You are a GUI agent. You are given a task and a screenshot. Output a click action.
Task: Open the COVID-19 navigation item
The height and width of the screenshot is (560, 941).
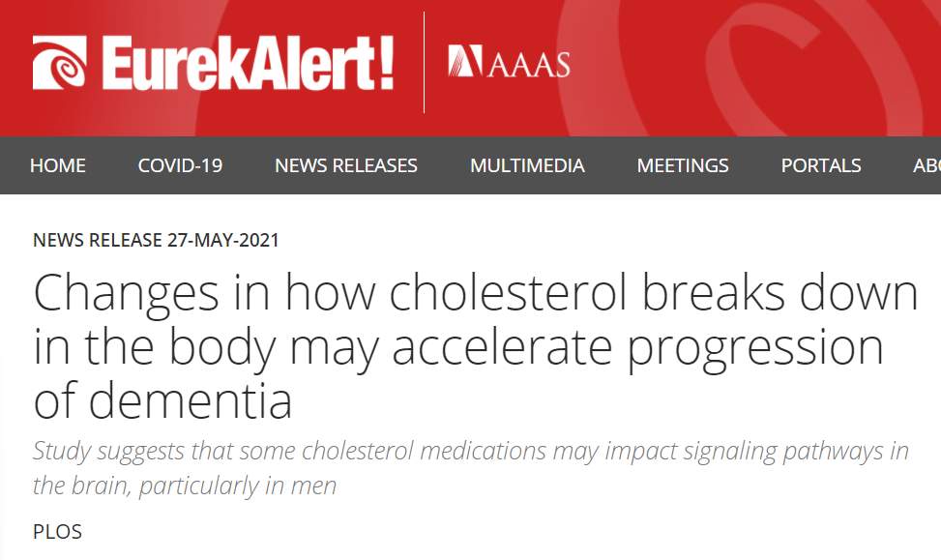coord(180,165)
